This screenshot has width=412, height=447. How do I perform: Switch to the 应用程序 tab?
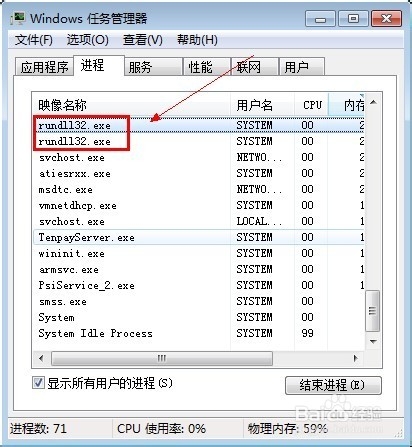[44, 67]
